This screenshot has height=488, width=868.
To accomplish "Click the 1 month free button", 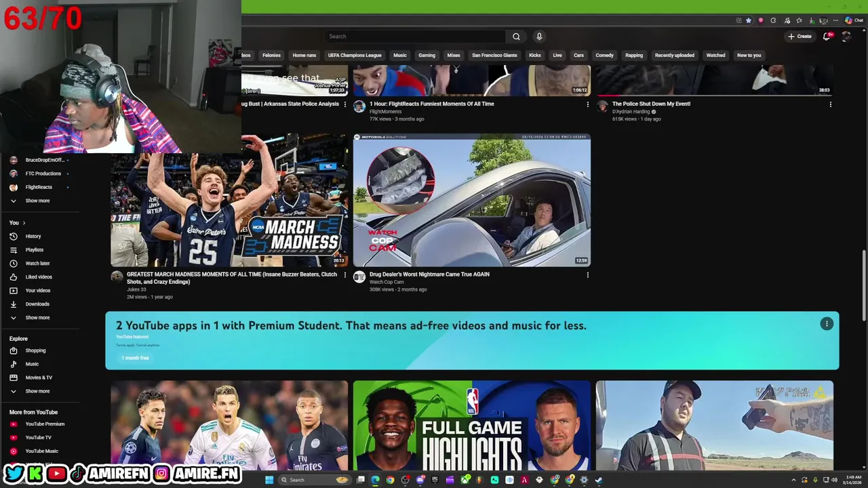I will [x=135, y=358].
